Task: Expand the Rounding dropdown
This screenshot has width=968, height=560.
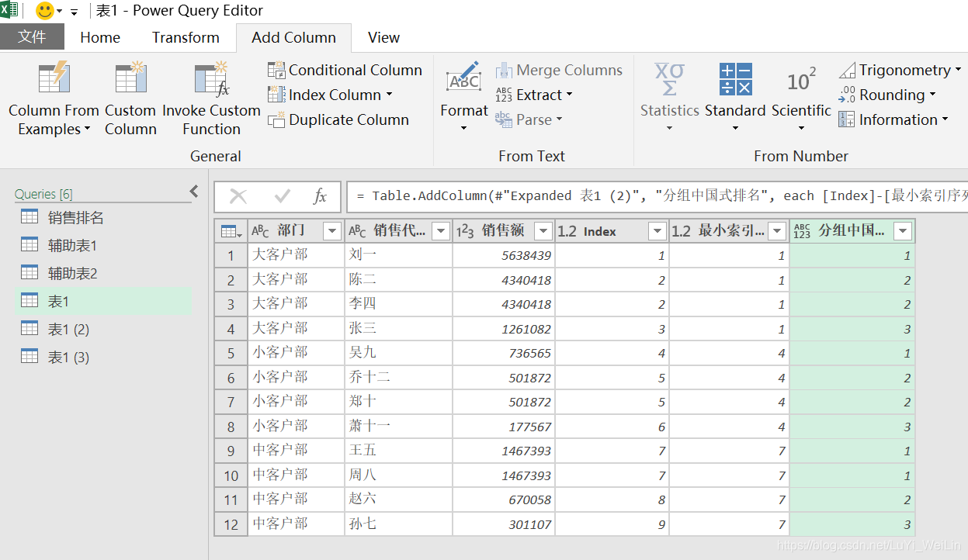Action: (932, 95)
